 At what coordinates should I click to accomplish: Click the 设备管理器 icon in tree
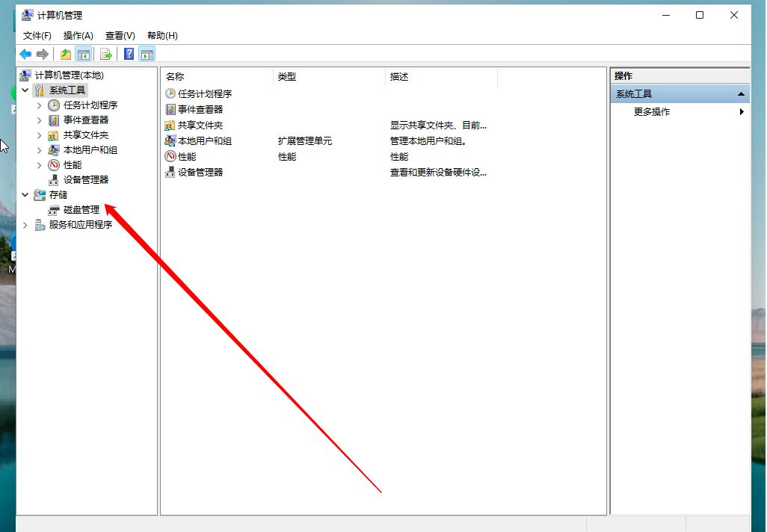53,180
